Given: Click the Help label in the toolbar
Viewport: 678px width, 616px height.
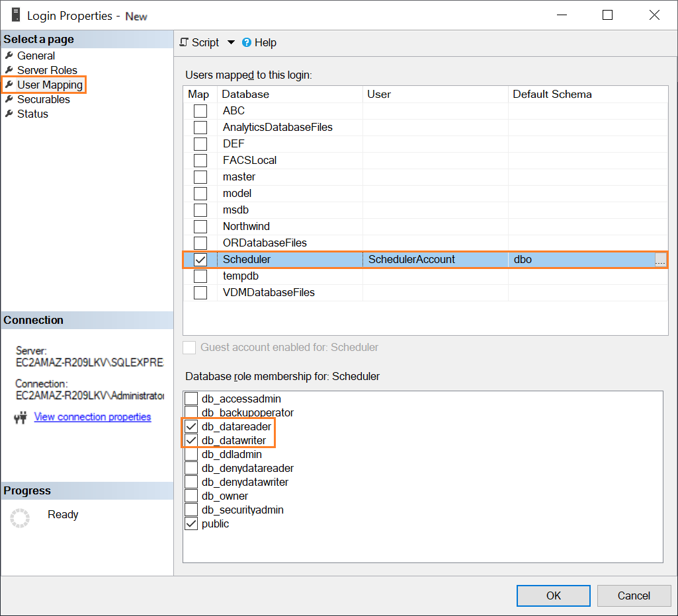Looking at the screenshot, I should tap(265, 42).
